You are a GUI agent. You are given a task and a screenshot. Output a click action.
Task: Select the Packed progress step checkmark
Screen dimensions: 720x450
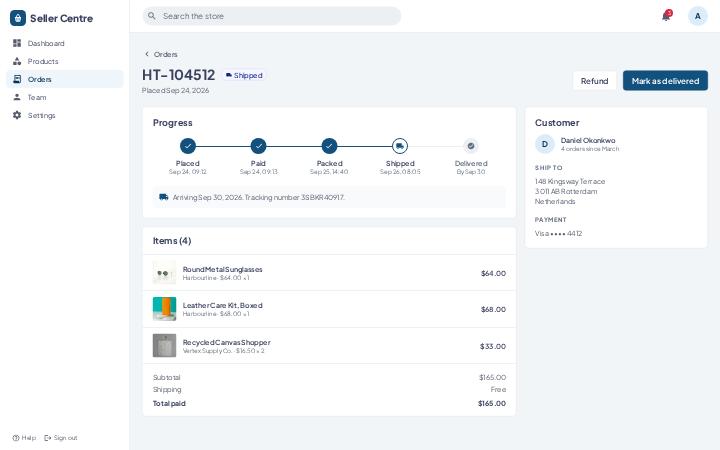(329, 146)
